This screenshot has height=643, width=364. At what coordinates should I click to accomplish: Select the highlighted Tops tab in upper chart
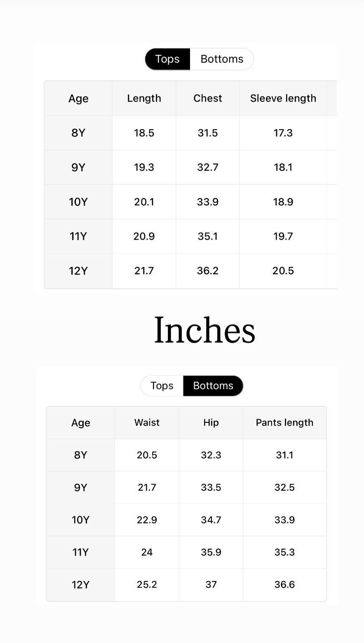pos(167,59)
